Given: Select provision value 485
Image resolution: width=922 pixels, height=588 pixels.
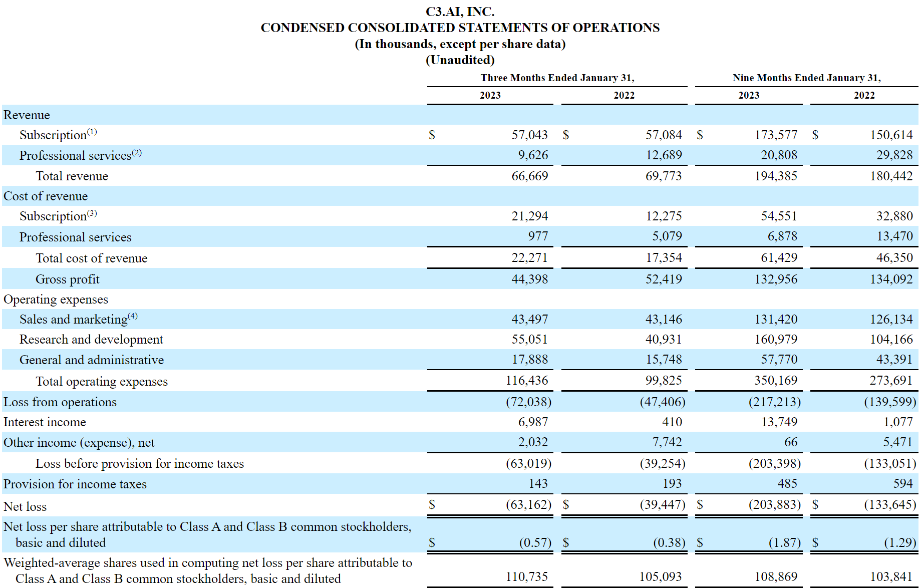Looking at the screenshot, I should pyautogui.click(x=787, y=484).
